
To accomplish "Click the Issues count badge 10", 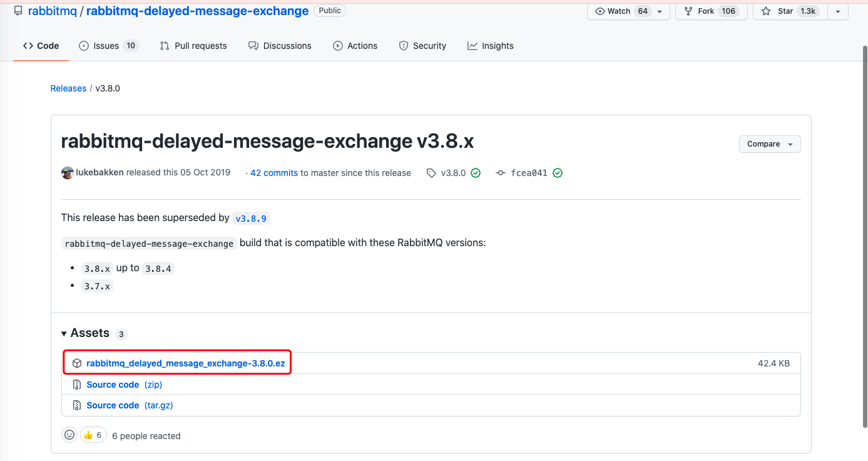I will [131, 46].
